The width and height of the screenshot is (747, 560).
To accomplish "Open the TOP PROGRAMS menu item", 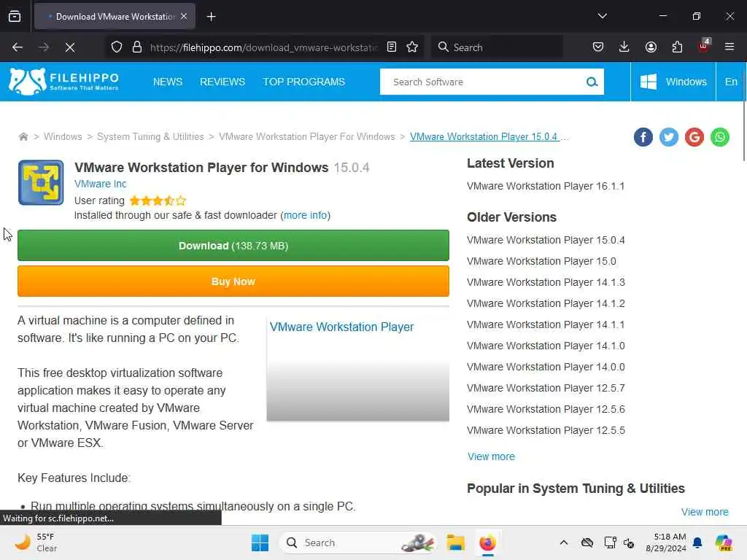I will pos(304,82).
